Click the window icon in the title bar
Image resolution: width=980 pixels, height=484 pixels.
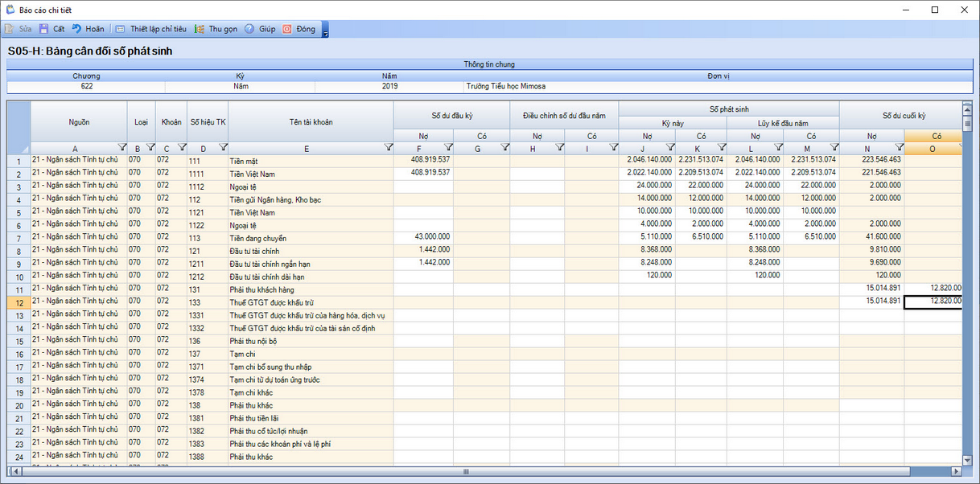point(10,10)
